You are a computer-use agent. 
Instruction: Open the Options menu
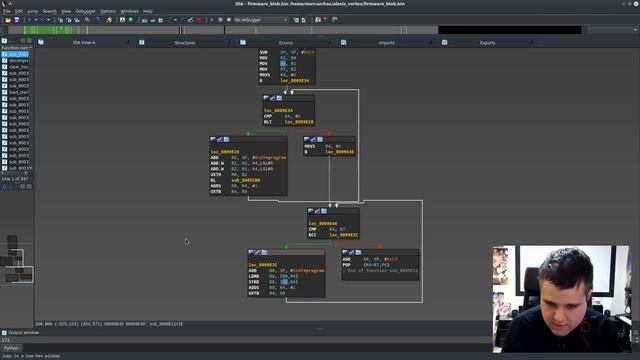[108, 11]
